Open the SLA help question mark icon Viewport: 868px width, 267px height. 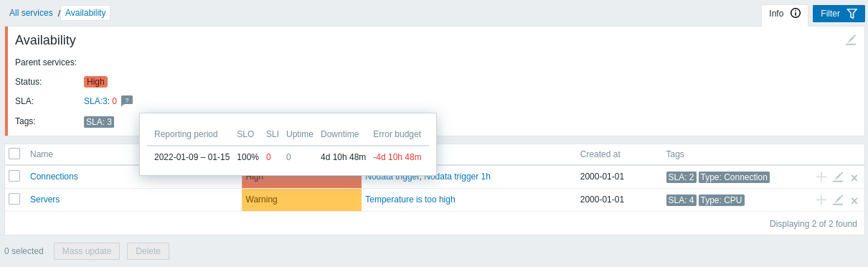(x=127, y=101)
